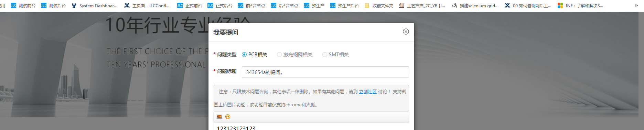The height and width of the screenshot is (130, 644).
Task: Select the 激光钢网相关 question type
Action: pyautogui.click(x=294, y=55)
